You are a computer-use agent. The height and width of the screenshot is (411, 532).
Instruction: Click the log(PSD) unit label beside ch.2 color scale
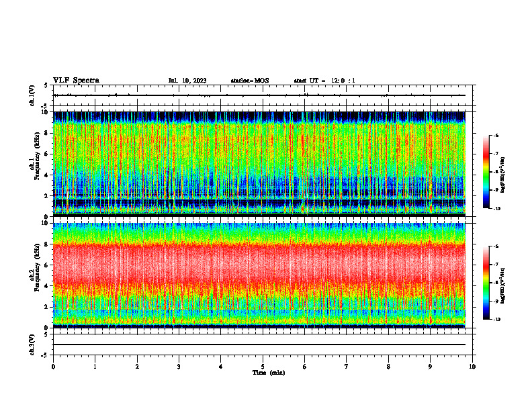click(503, 285)
